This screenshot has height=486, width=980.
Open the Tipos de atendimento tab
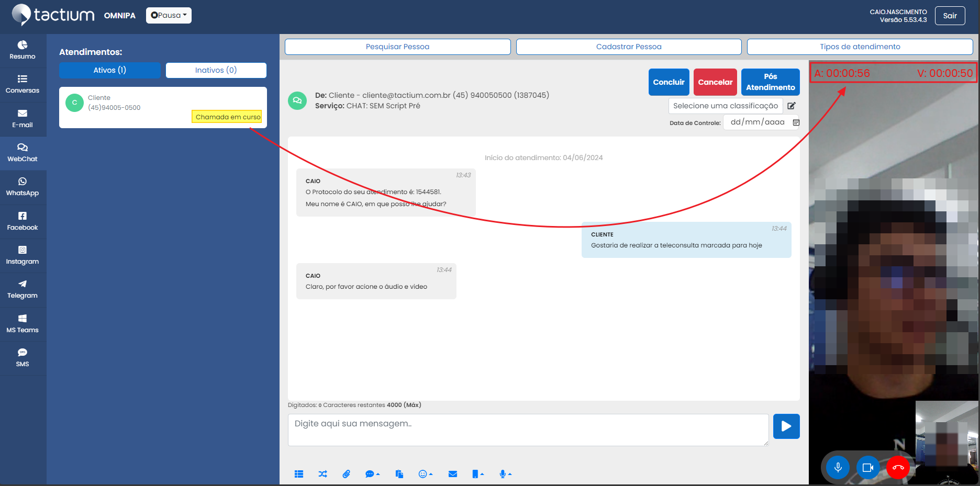[x=860, y=47]
